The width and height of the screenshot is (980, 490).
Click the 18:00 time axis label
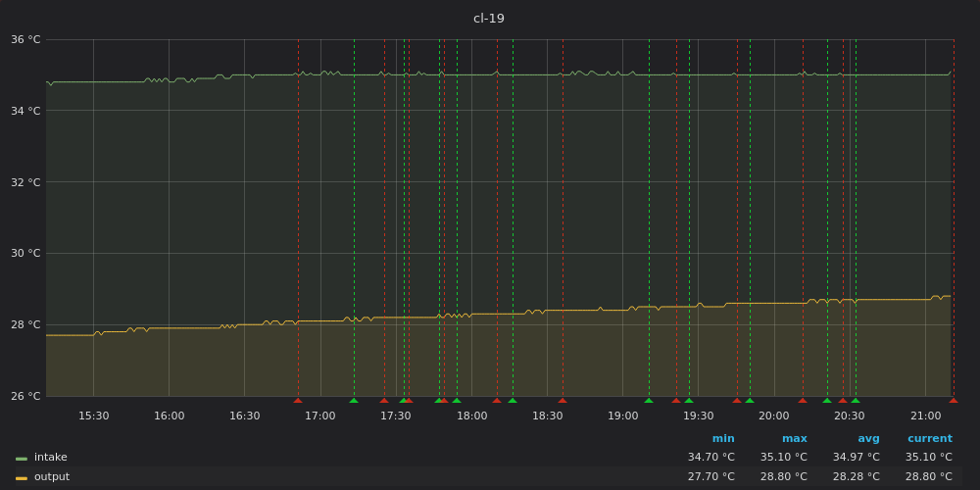coord(471,416)
